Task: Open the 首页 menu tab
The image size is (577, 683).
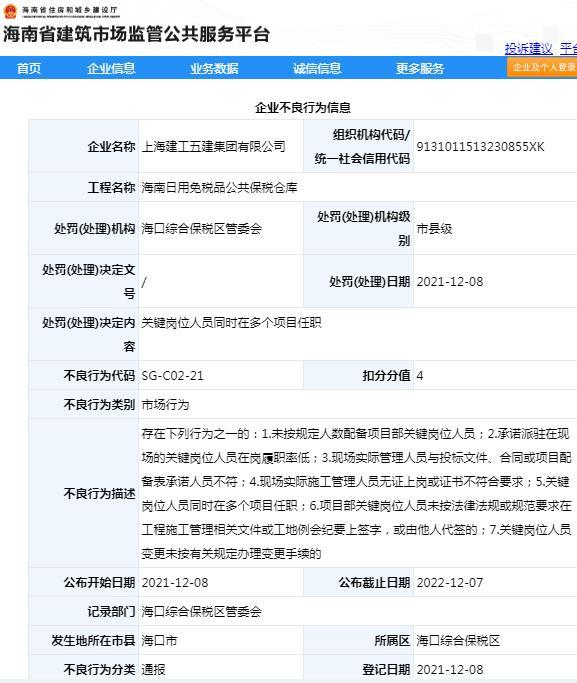Action: click(29, 68)
